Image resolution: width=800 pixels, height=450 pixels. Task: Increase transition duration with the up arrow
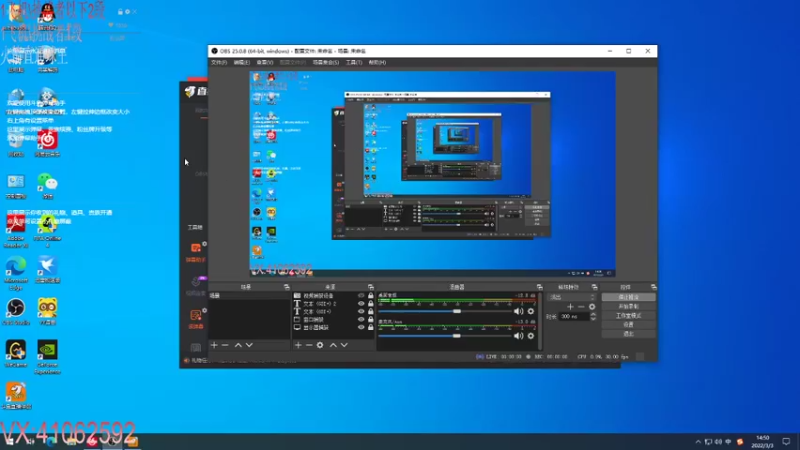tap(593, 314)
